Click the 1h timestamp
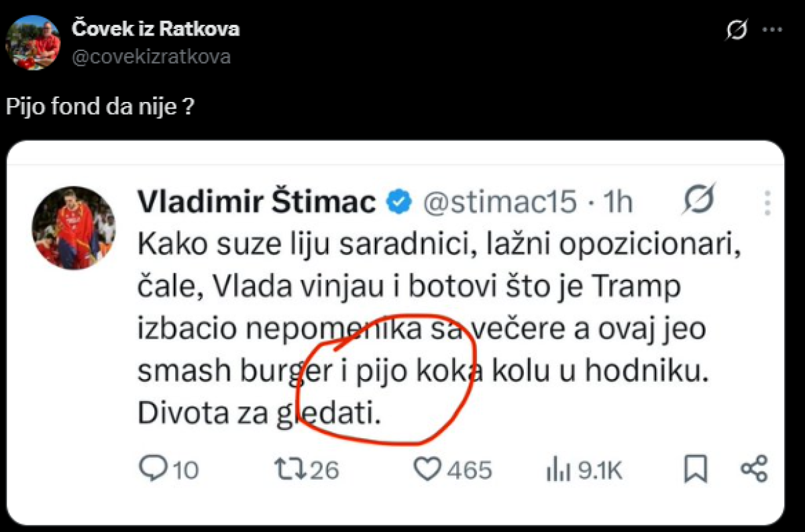 (616, 202)
